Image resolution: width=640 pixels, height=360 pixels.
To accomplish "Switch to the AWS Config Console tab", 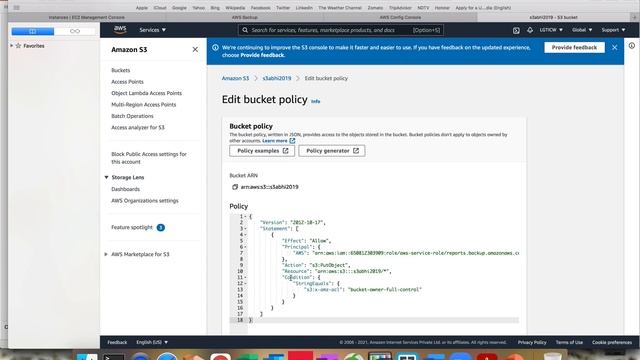I will pos(400,18).
